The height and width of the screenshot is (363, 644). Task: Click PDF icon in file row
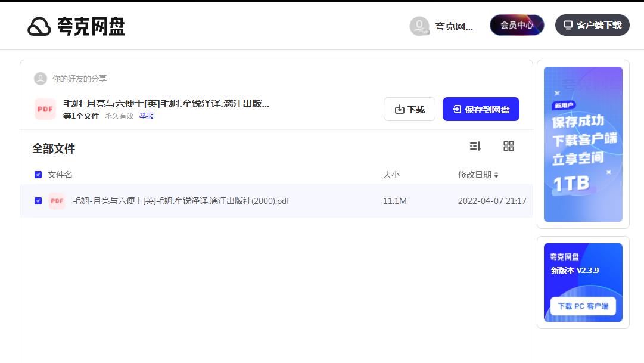57,201
